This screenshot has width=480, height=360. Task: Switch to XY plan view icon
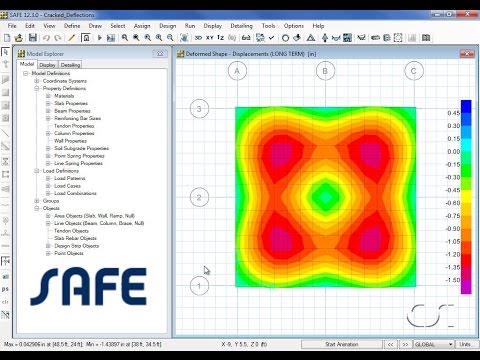click(209, 38)
